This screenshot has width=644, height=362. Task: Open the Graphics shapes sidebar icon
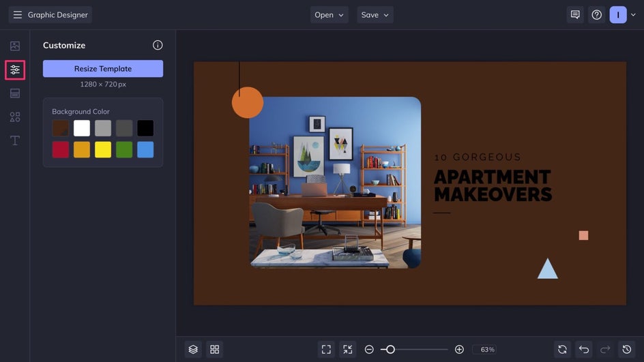pyautogui.click(x=15, y=117)
